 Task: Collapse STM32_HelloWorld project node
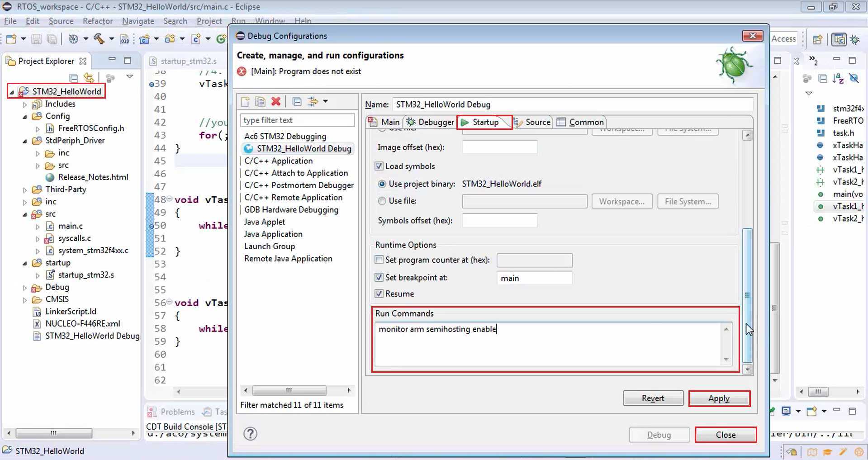click(x=12, y=92)
